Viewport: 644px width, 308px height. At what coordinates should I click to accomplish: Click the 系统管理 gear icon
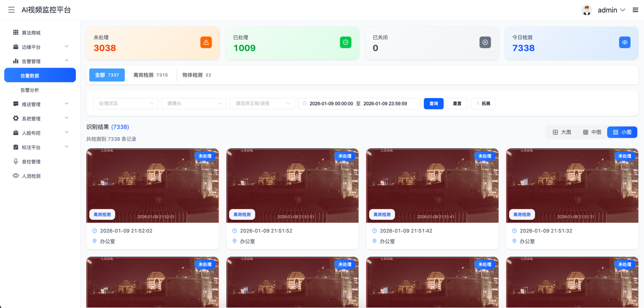[16, 119]
